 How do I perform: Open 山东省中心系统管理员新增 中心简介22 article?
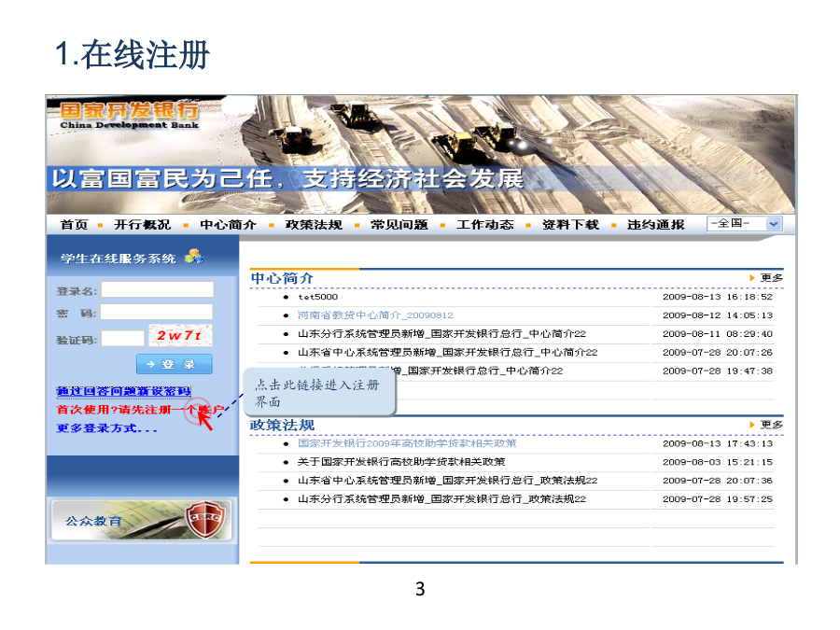[447, 352]
